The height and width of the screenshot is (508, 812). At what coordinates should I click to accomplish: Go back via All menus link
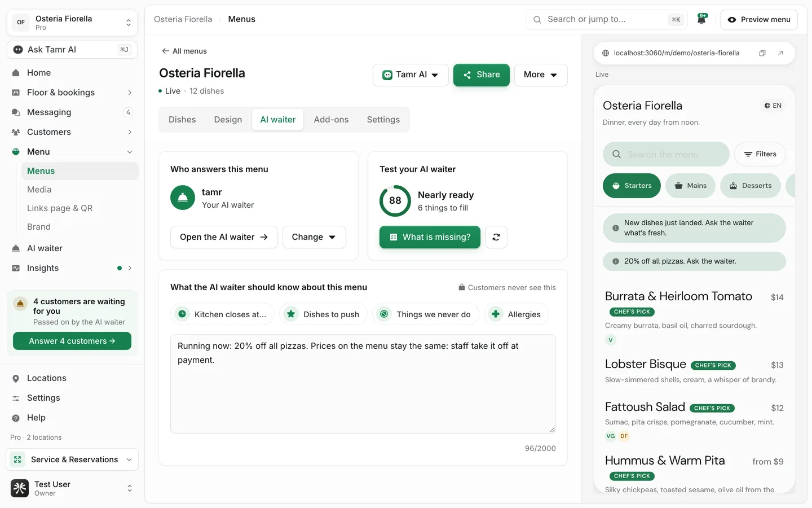(x=184, y=51)
